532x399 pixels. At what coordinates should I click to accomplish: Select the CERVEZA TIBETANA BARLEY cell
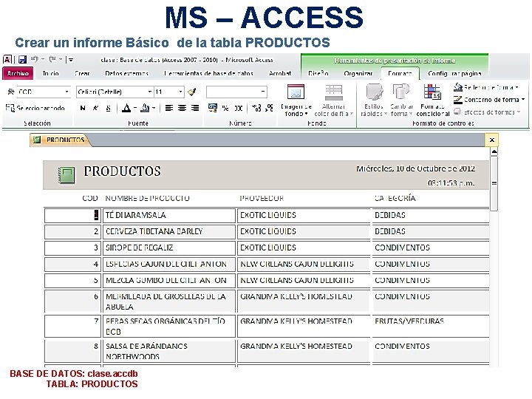pyautogui.click(x=169, y=232)
